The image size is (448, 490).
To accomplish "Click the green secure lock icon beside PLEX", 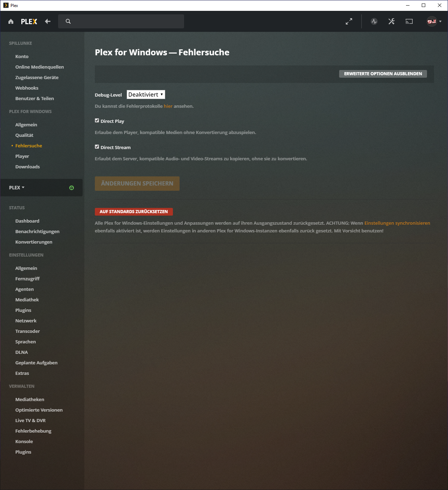I will (71, 188).
